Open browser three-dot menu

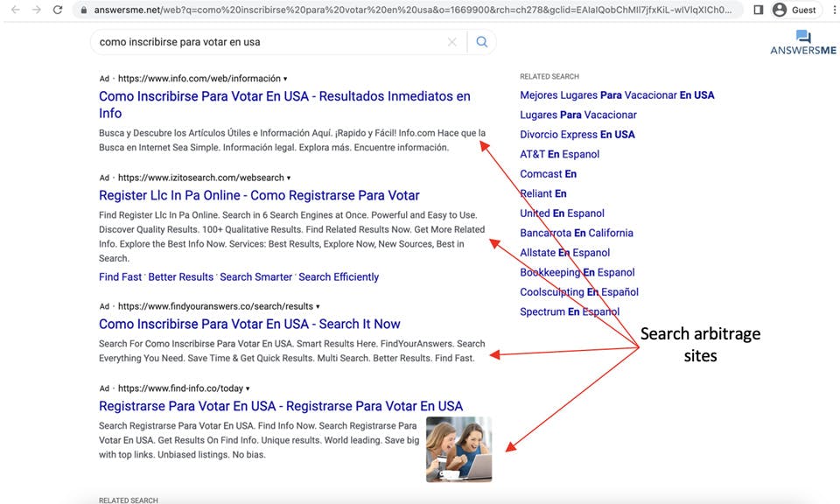click(834, 10)
